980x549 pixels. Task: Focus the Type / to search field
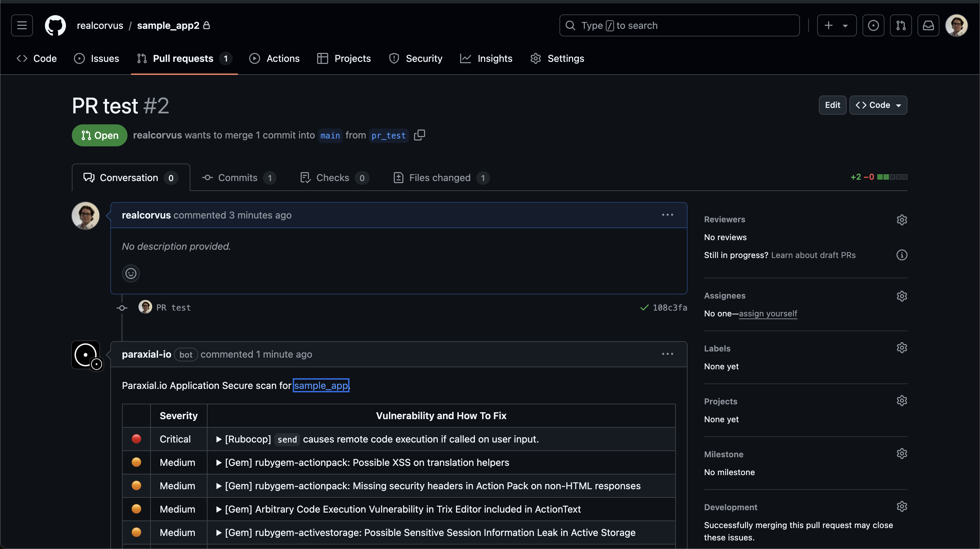click(x=679, y=25)
